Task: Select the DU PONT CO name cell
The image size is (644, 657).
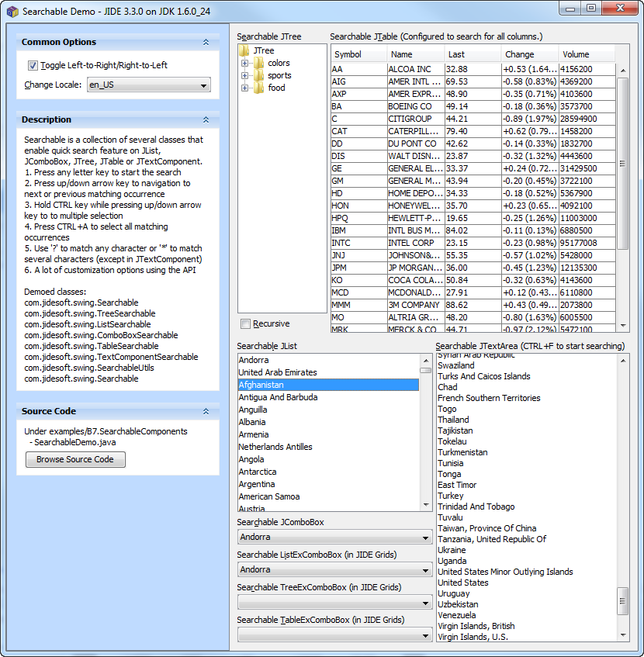Action: (416, 144)
